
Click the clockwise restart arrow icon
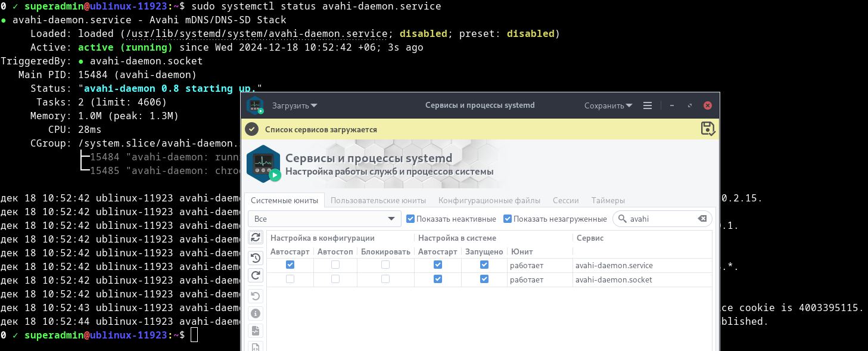coord(256,275)
